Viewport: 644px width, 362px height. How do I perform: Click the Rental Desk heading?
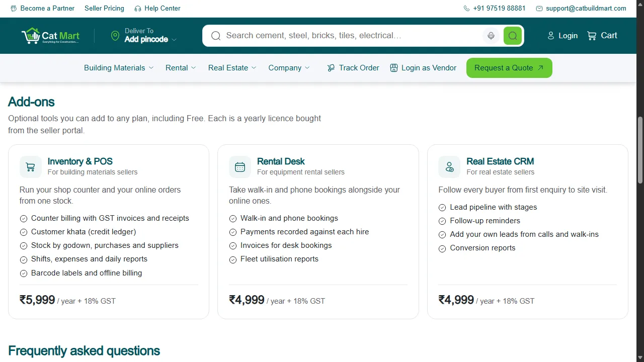pos(281,161)
